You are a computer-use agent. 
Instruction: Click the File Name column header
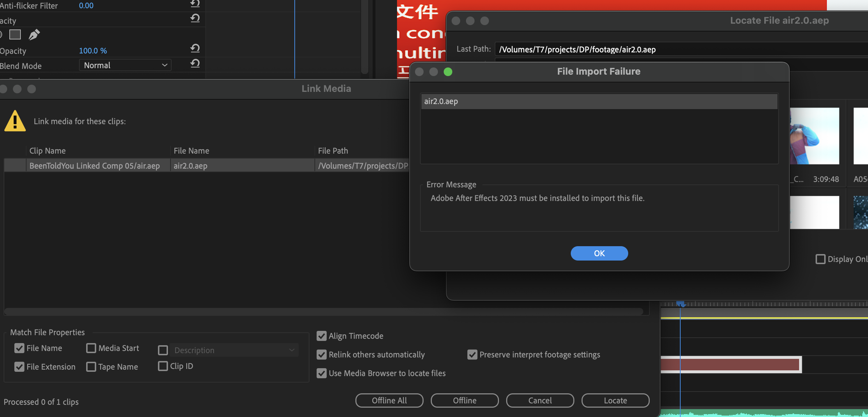191,151
